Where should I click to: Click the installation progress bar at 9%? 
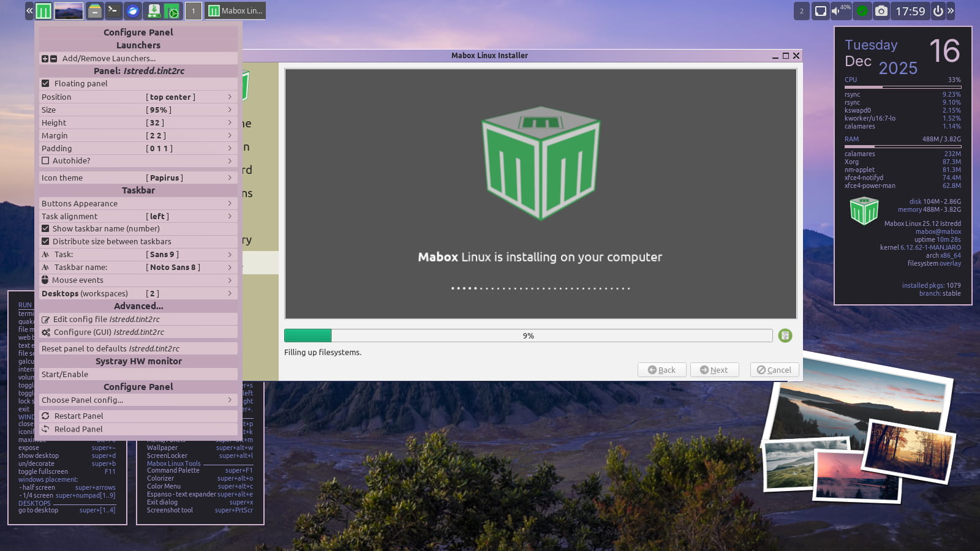click(528, 335)
